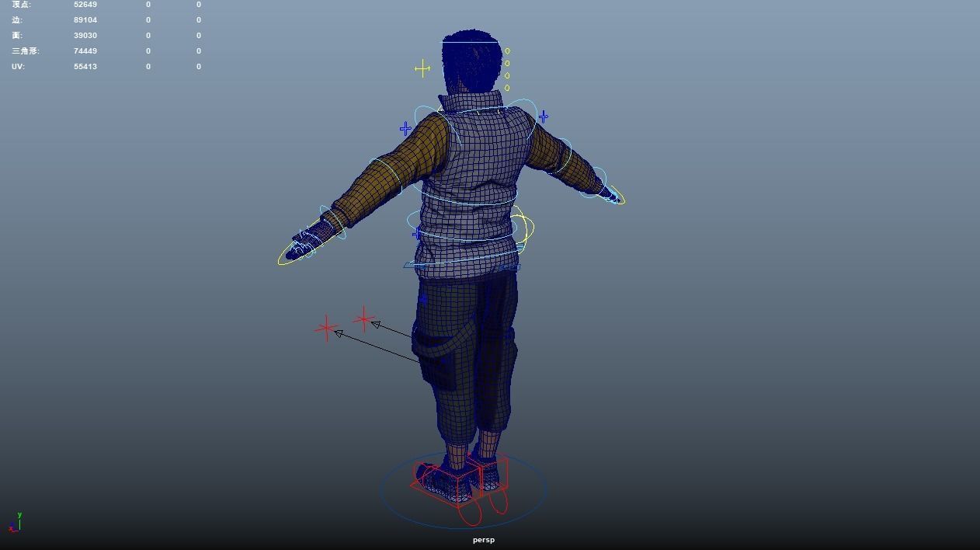Screen dimensions: 980x550
Task: Select the cyan ring around the left upper arm
Action: point(386,175)
